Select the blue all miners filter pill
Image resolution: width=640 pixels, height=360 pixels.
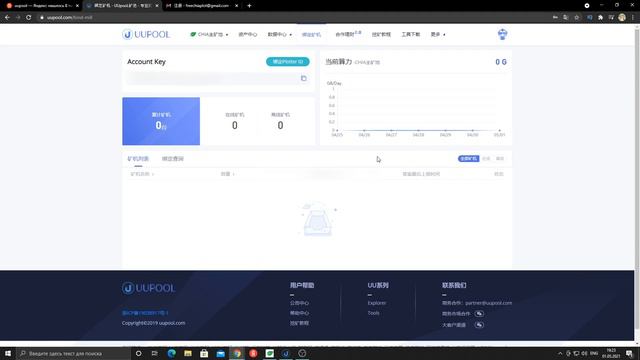click(x=469, y=158)
